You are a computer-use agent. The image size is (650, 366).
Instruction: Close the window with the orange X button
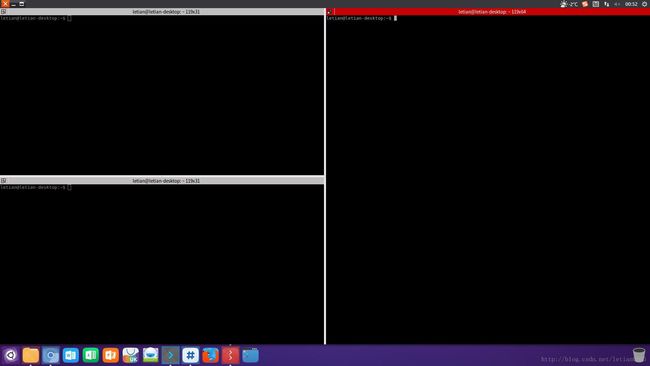tap(5, 4)
